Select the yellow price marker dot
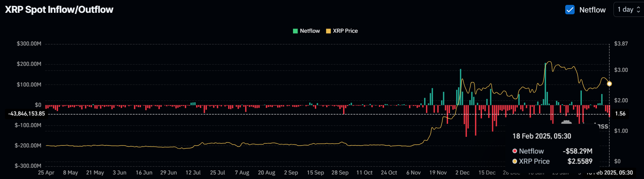 pos(609,84)
